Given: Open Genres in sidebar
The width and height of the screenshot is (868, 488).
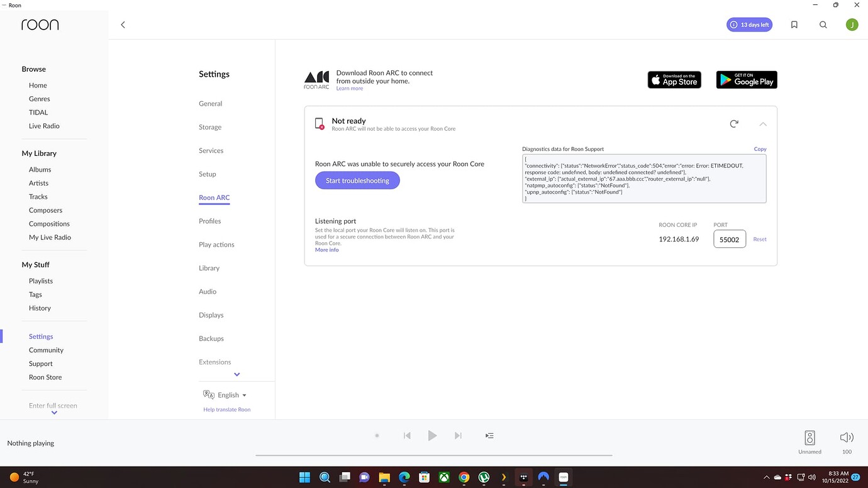Looking at the screenshot, I should [39, 99].
